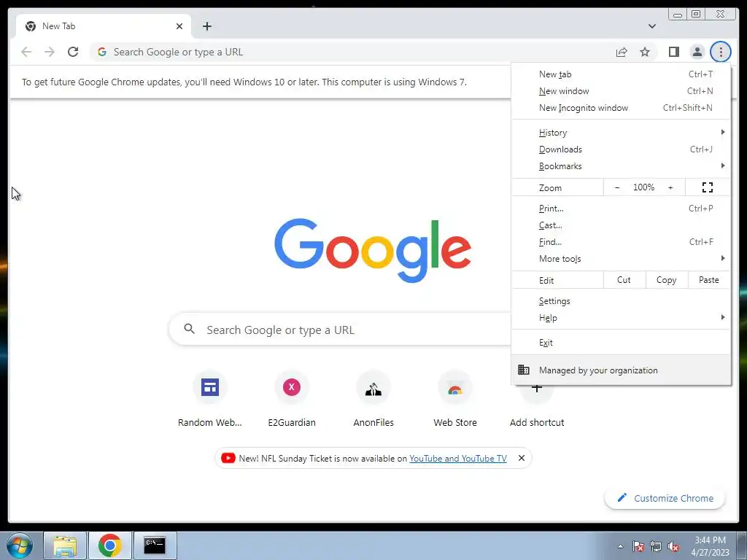The width and height of the screenshot is (747, 560).
Task: Choose New Incognito window
Action: [621, 108]
